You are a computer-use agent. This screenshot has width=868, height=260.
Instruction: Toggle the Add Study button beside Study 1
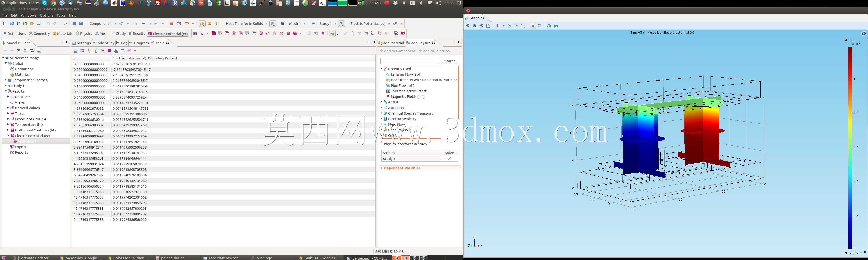click(x=342, y=24)
